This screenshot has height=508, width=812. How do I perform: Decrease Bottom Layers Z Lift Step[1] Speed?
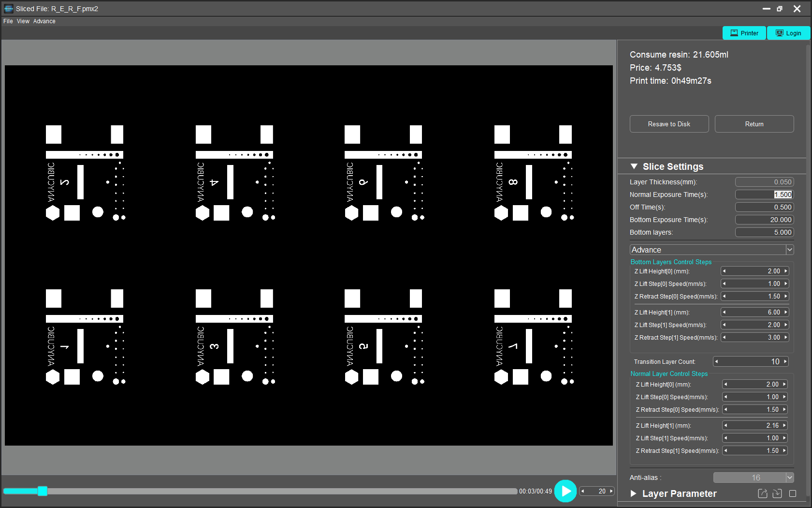[724, 325]
